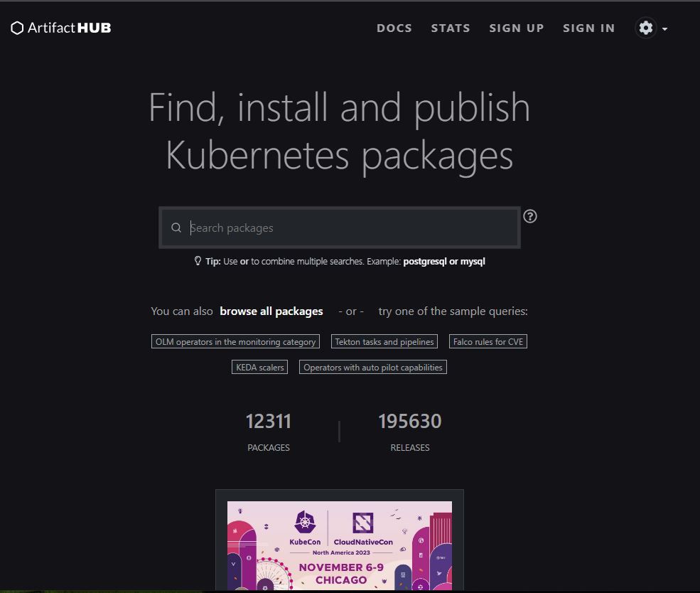Run KEDA scalers sample query
The height and width of the screenshot is (593, 700).
(x=260, y=367)
